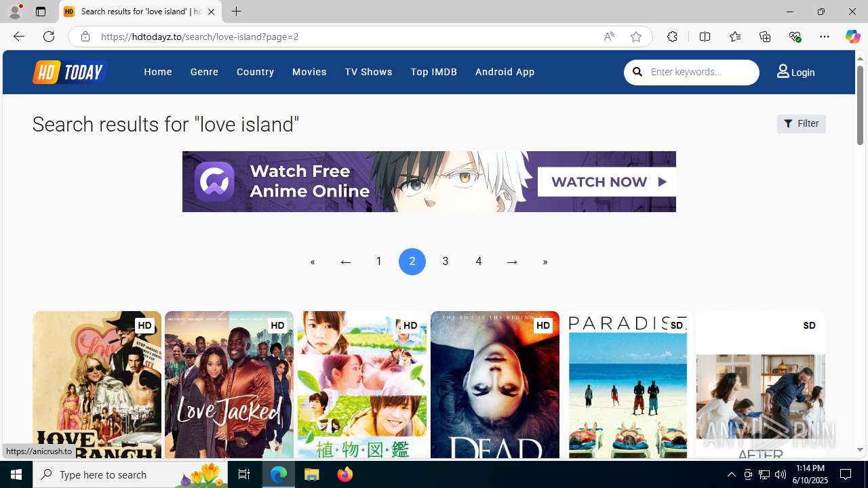The image size is (868, 488).
Task: Open the volume control in tray
Action: [x=781, y=474]
